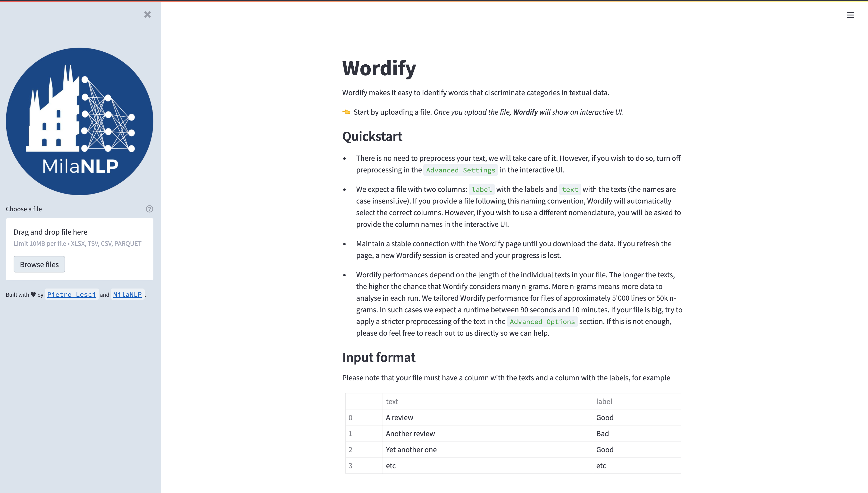Click the help icon next to Choose a file
The image size is (868, 493).
[x=149, y=209]
